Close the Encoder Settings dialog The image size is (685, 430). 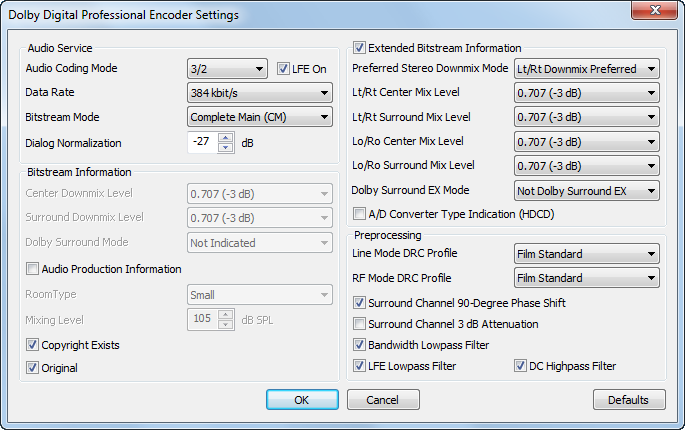click(x=654, y=10)
